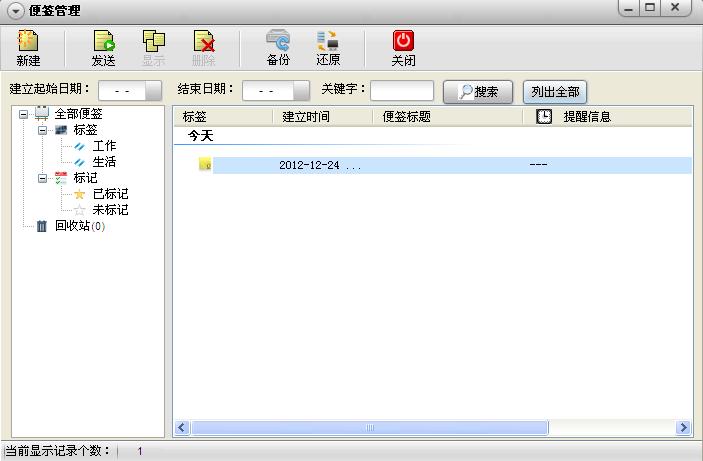This screenshot has height=461, width=703.
Task: Click the 发送 send note icon
Action: coord(104,41)
